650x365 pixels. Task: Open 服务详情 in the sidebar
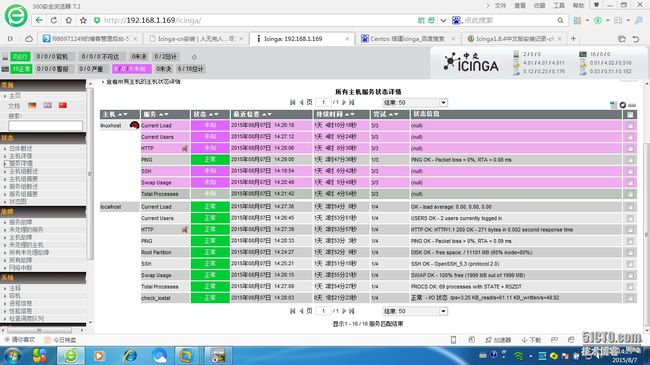(x=21, y=163)
